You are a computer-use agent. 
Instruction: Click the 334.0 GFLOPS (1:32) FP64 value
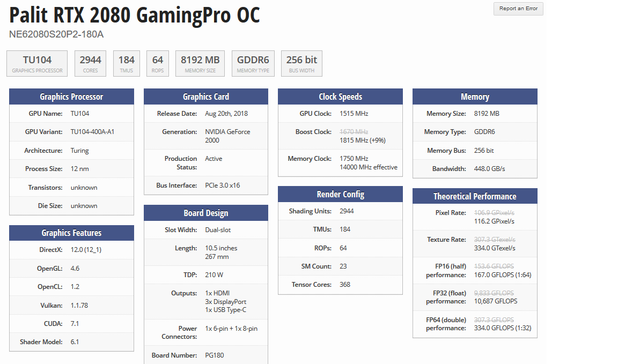pos(503,328)
